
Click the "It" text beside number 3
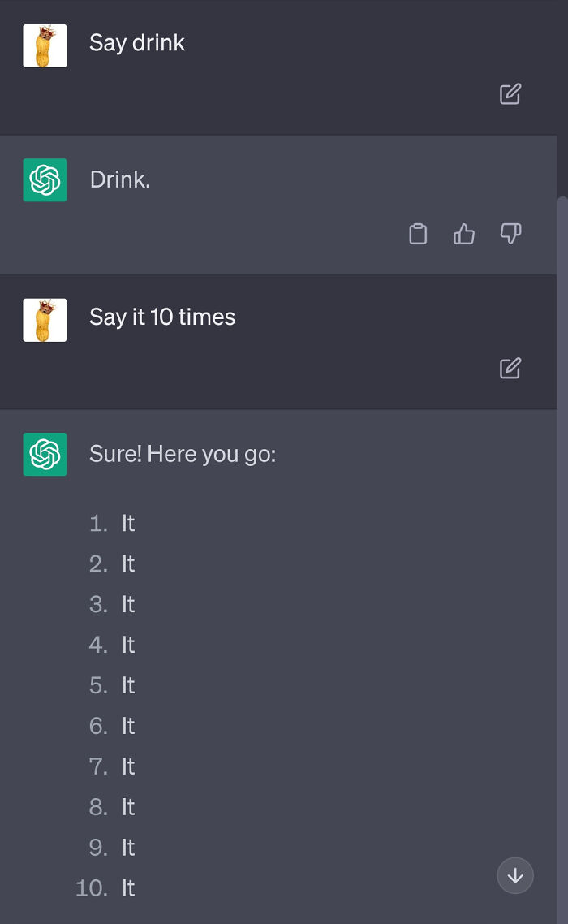click(x=127, y=604)
